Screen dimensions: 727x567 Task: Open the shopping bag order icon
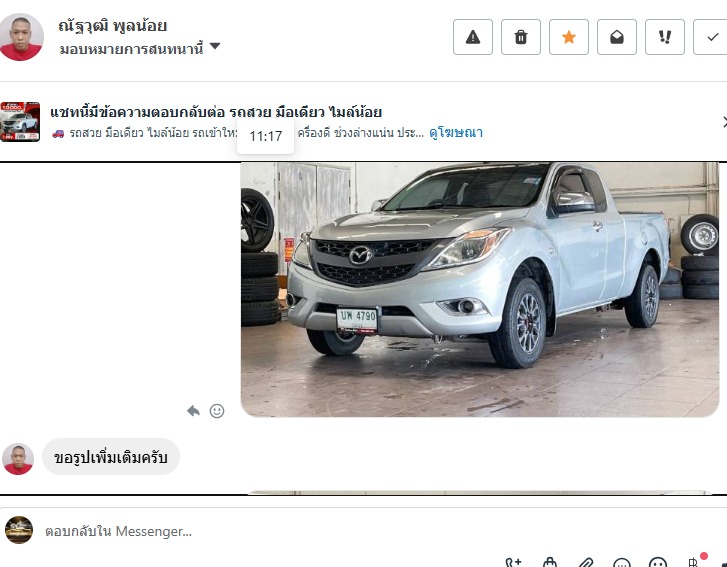pyautogui.click(x=550, y=562)
